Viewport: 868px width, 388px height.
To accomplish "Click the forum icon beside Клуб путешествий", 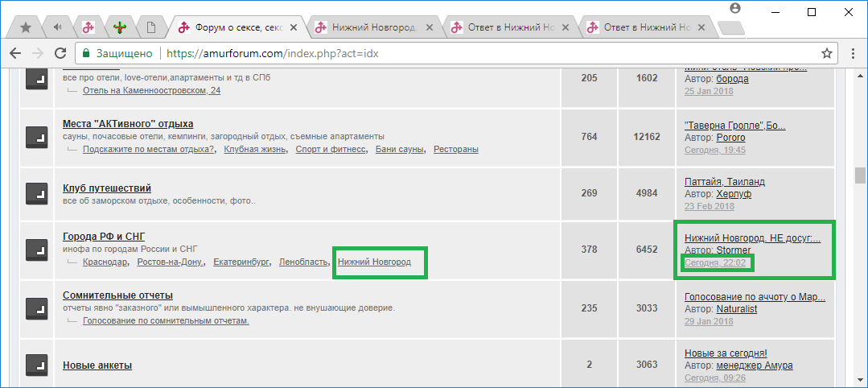I will pos(37,194).
